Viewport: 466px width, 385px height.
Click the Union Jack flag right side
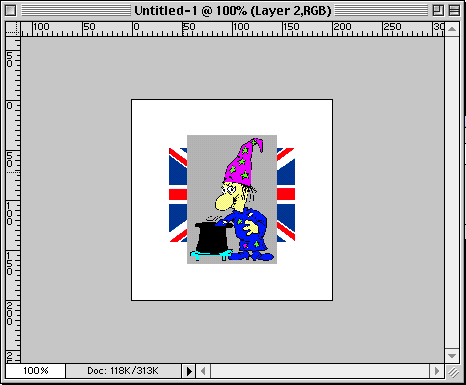click(x=286, y=195)
